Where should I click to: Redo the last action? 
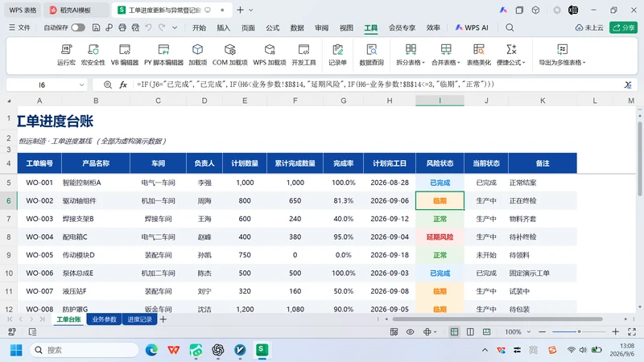(162, 27)
